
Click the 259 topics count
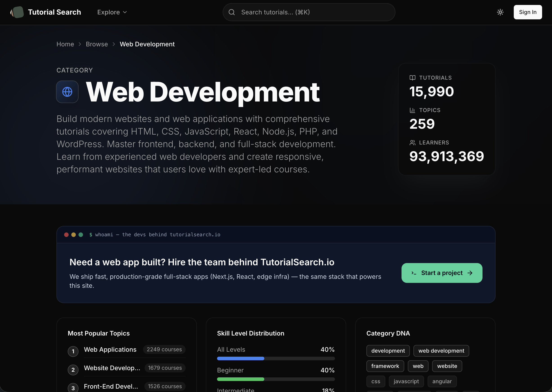coord(422,124)
